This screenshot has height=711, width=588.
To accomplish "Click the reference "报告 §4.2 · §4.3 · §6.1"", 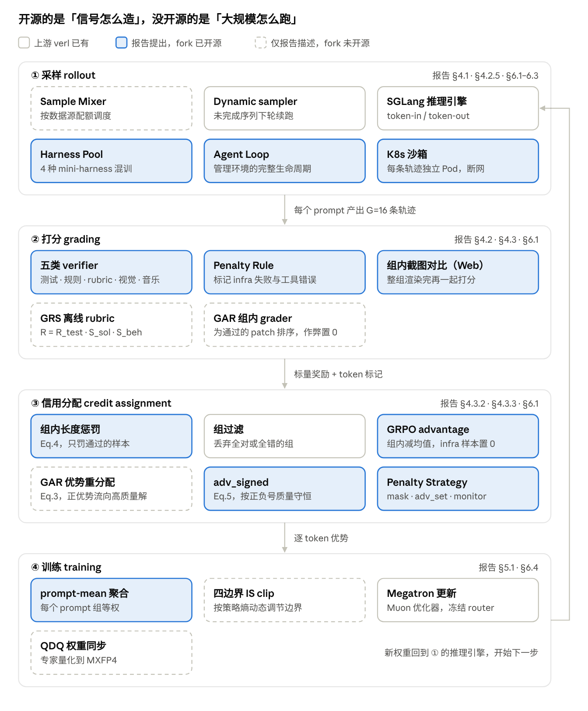I will click(497, 240).
